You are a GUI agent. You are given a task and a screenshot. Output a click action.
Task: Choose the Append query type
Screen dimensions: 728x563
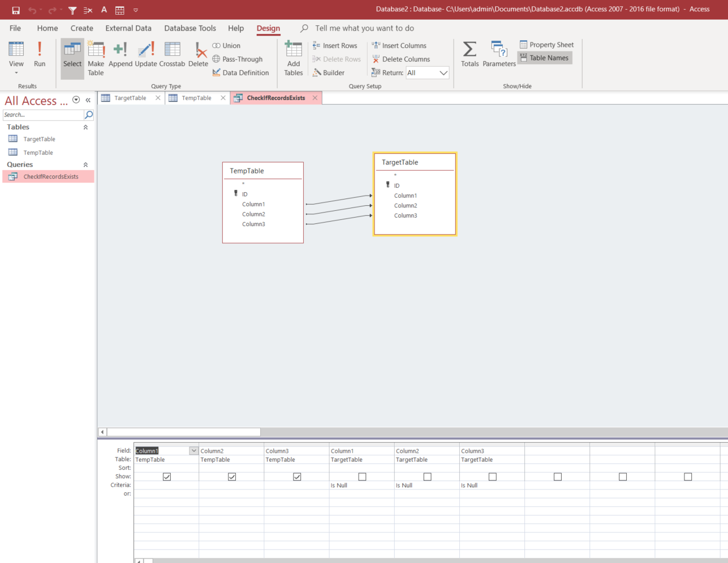[120, 54]
